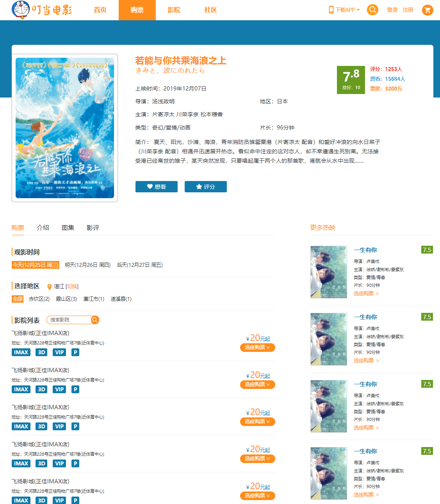Click the IMAX badge of the fourth cinema
This screenshot has width=440, height=504.
pyautogui.click(x=21, y=463)
